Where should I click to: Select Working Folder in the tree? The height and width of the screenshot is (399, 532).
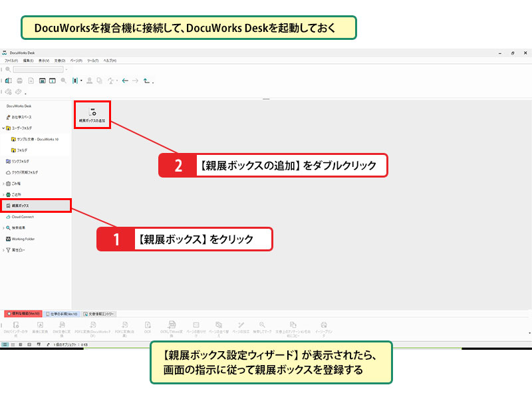coord(21,239)
